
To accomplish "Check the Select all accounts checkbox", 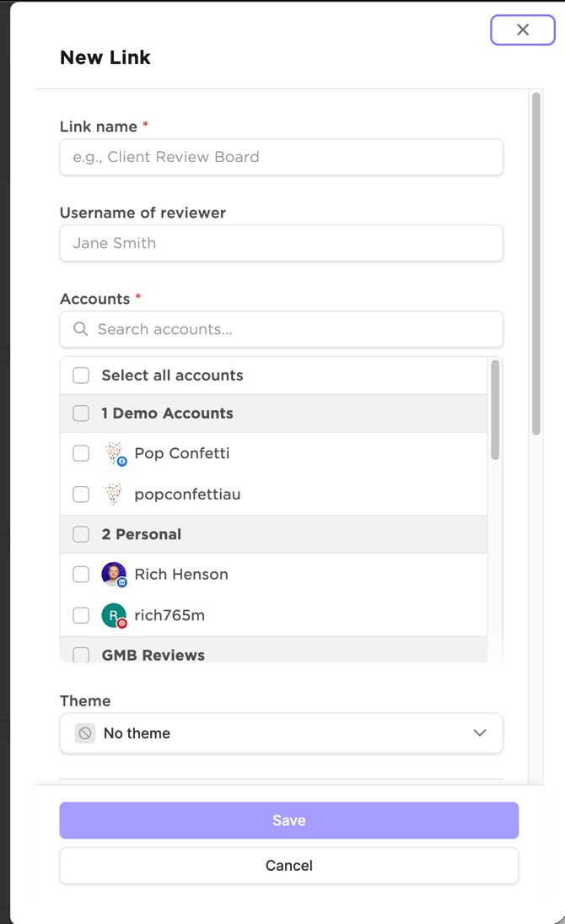I will point(81,376).
